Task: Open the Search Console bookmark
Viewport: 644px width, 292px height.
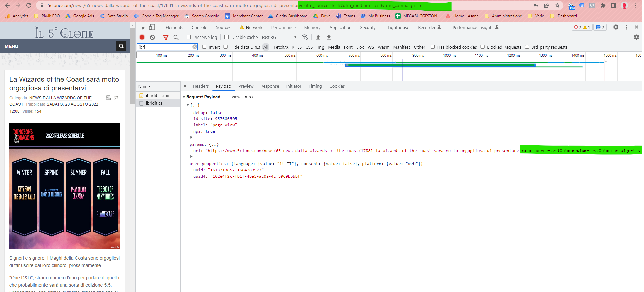Action: click(x=202, y=16)
